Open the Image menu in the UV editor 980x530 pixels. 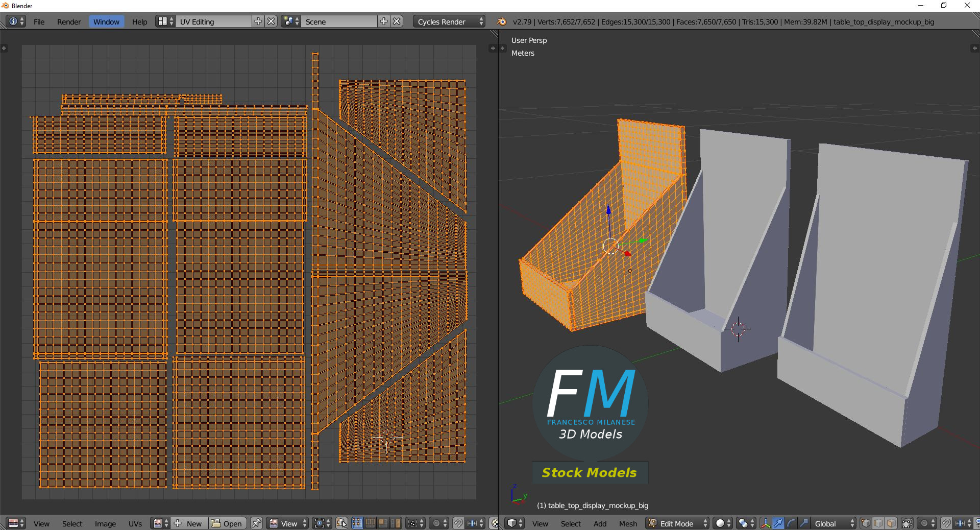click(x=105, y=523)
